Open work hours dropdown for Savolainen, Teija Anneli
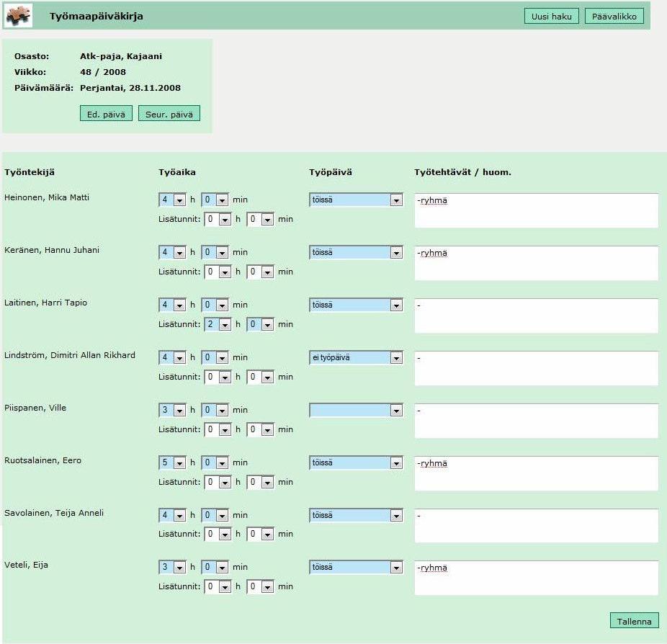This screenshot has width=667, height=644. (172, 515)
